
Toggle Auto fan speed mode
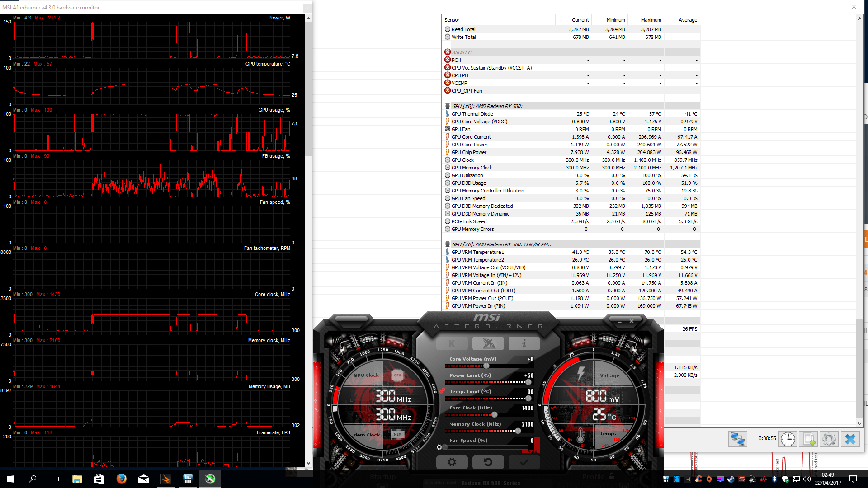[532, 451]
